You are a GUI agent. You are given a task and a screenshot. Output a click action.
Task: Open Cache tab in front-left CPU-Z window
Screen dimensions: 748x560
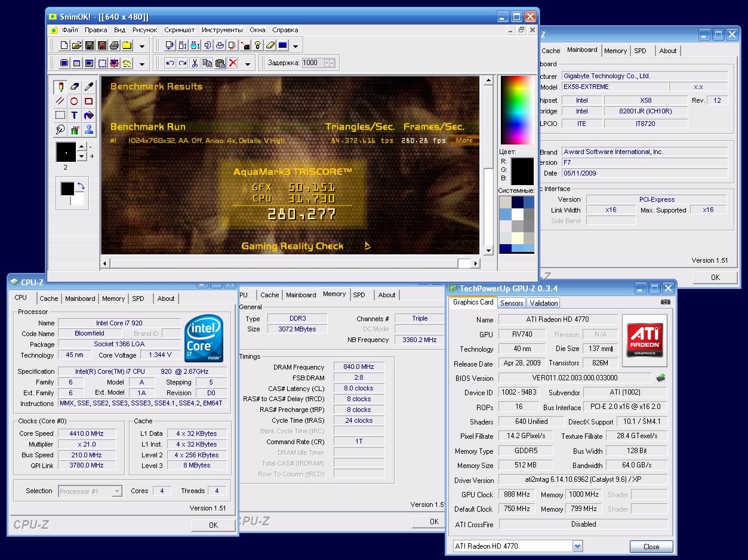(49, 299)
